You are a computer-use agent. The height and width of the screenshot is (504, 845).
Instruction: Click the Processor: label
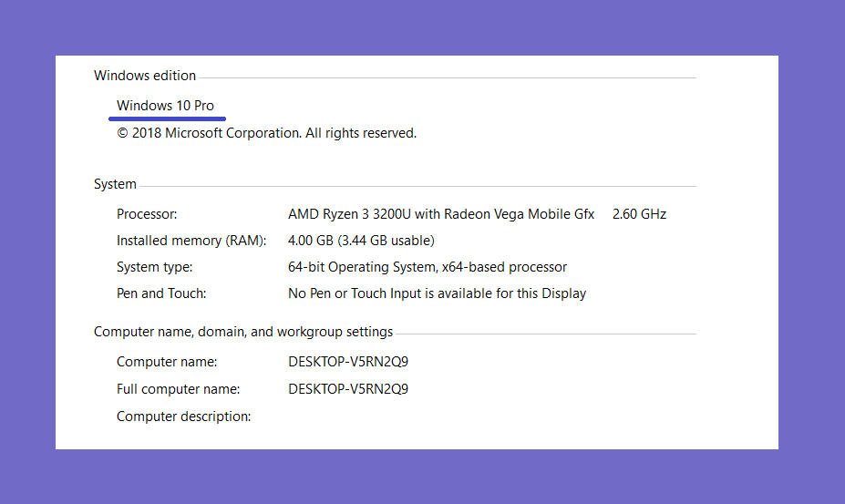[x=147, y=214]
